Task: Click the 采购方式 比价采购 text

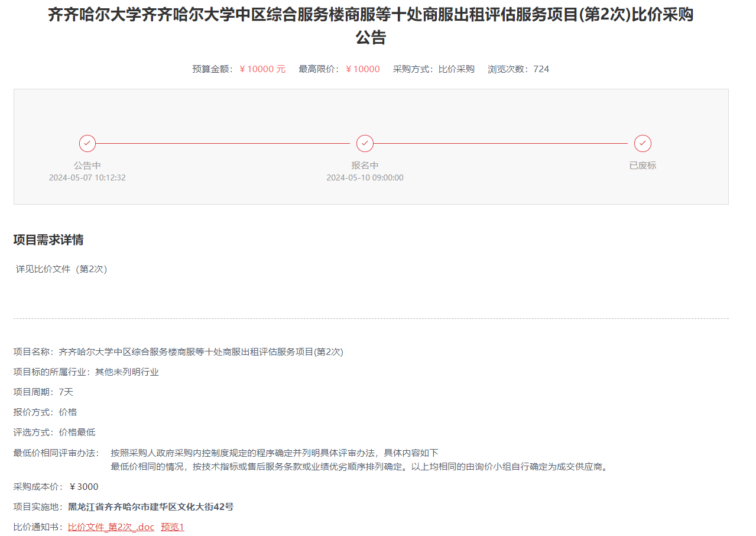Action: coord(456,69)
